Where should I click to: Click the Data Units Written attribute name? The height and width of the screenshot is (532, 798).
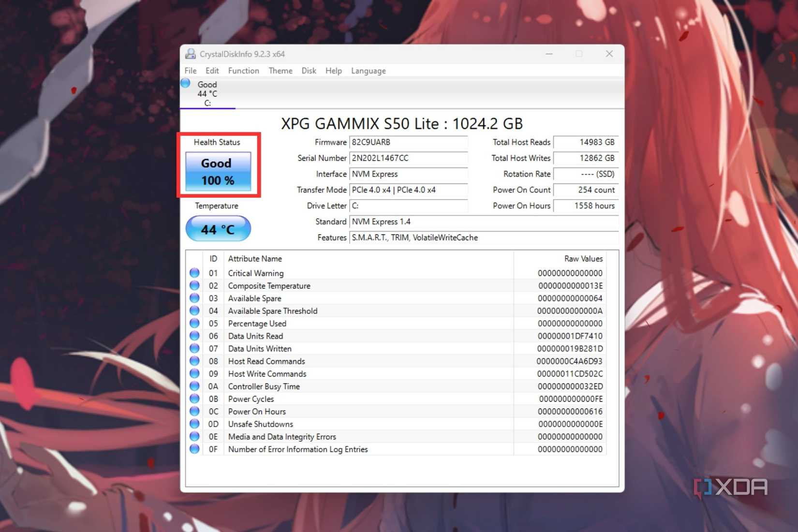(260, 349)
